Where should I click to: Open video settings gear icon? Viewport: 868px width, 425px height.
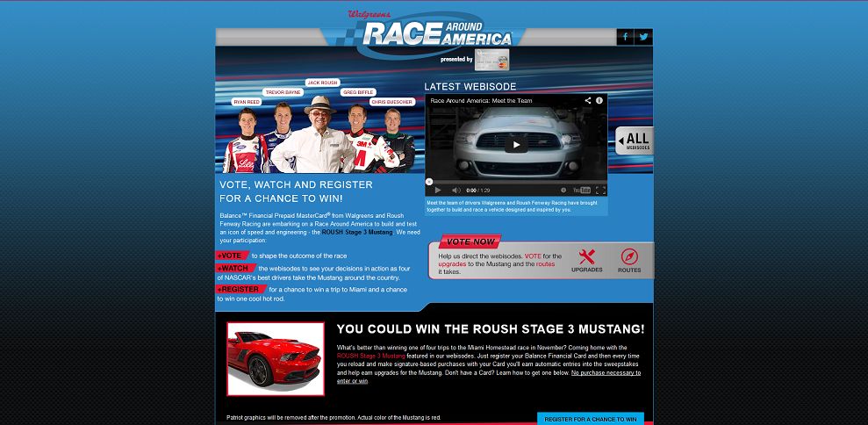(563, 190)
